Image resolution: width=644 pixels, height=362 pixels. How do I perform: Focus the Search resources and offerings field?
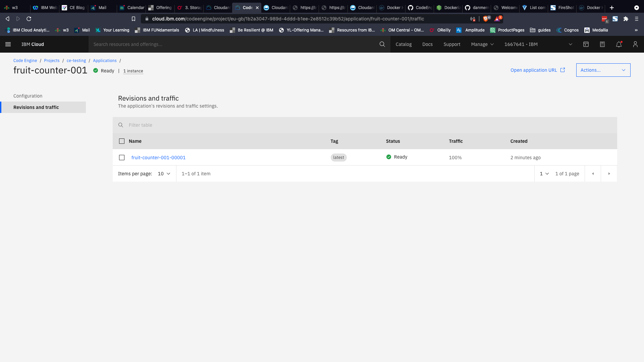(235, 44)
